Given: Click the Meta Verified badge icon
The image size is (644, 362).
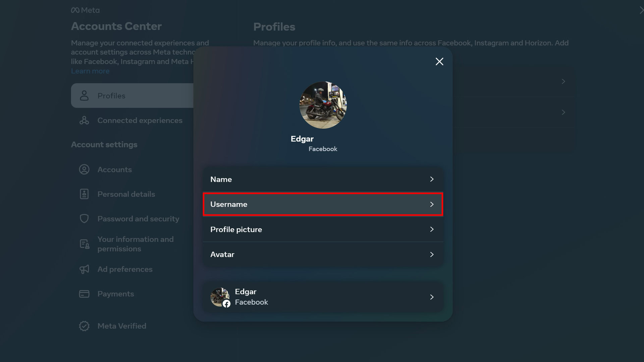Looking at the screenshot, I should (84, 326).
